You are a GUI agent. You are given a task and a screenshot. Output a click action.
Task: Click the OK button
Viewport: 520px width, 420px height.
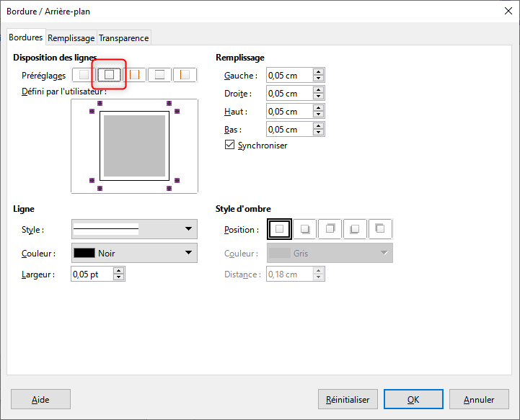click(413, 399)
